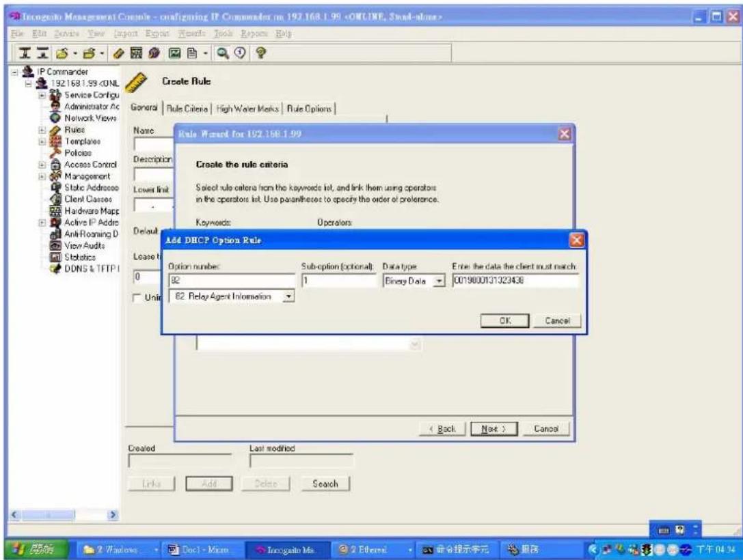Expand the Active IP Addresses node
743x560 pixels.
(42, 223)
